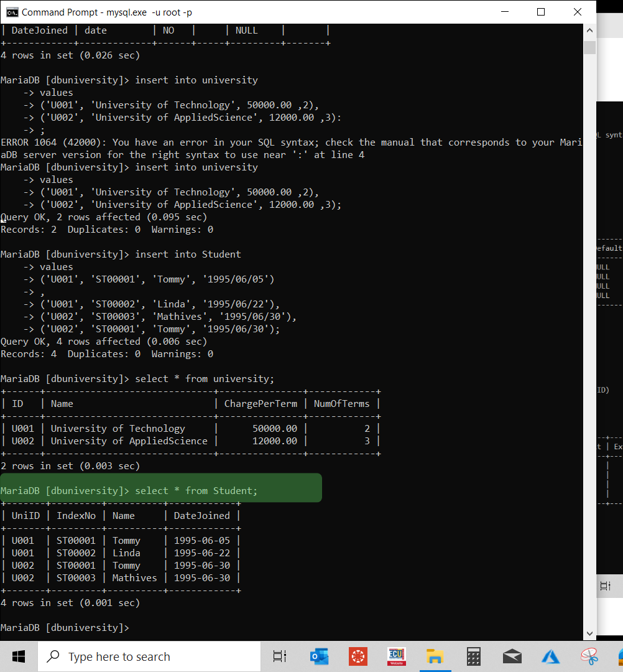Open File Explorer on the taskbar
Image resolution: width=623 pixels, height=672 pixels.
(x=435, y=656)
